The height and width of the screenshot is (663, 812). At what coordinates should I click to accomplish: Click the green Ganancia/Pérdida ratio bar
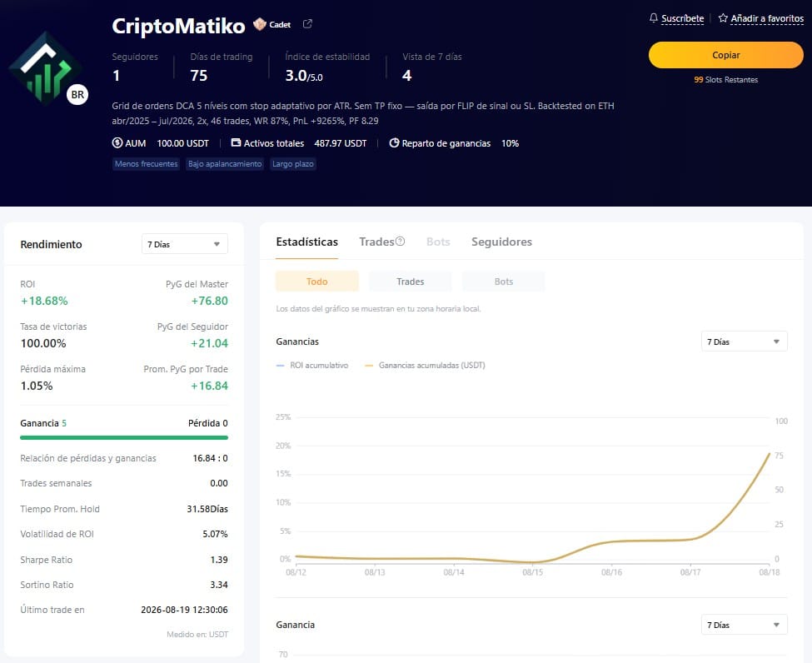(124, 437)
